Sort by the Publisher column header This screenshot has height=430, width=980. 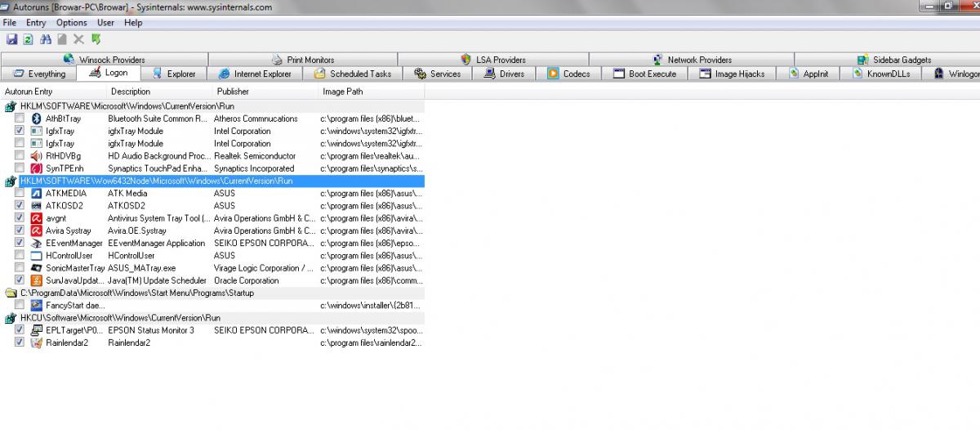click(x=265, y=92)
